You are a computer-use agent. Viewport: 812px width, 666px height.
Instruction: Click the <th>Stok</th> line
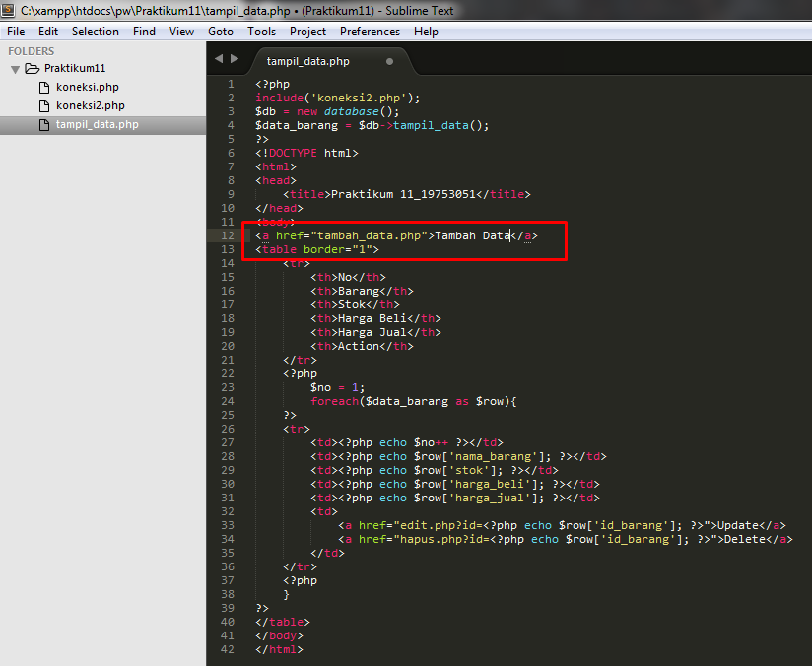[x=355, y=304]
